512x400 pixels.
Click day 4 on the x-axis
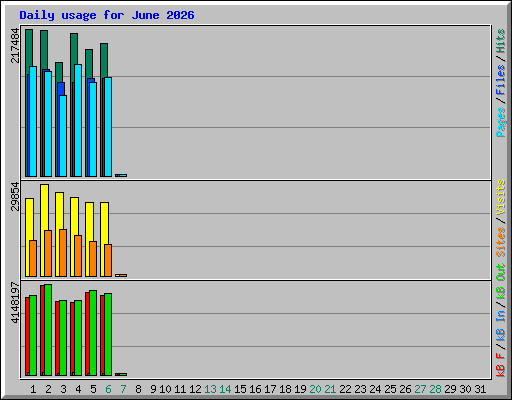tap(78, 389)
